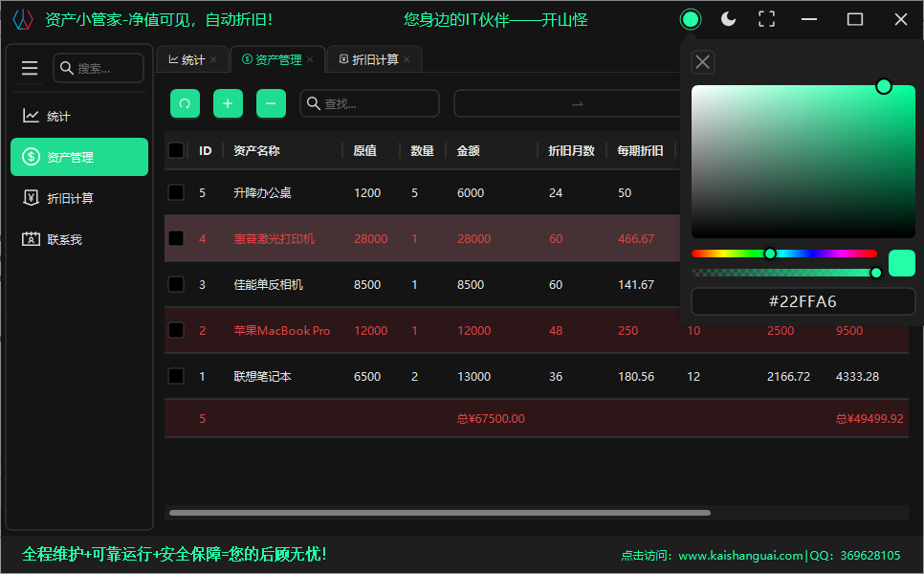Close the 折旧计算 tab
The height and width of the screenshot is (574, 924).
[407, 59]
